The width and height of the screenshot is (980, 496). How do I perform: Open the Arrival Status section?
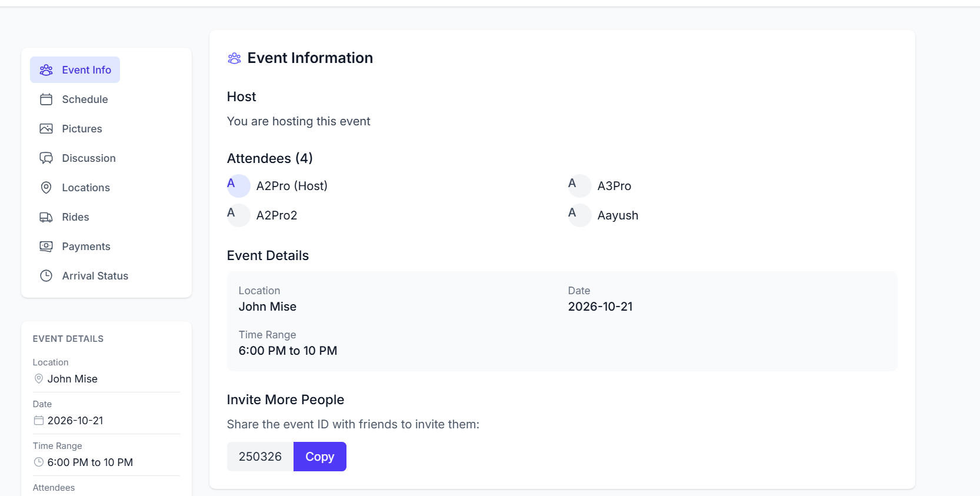[95, 276]
